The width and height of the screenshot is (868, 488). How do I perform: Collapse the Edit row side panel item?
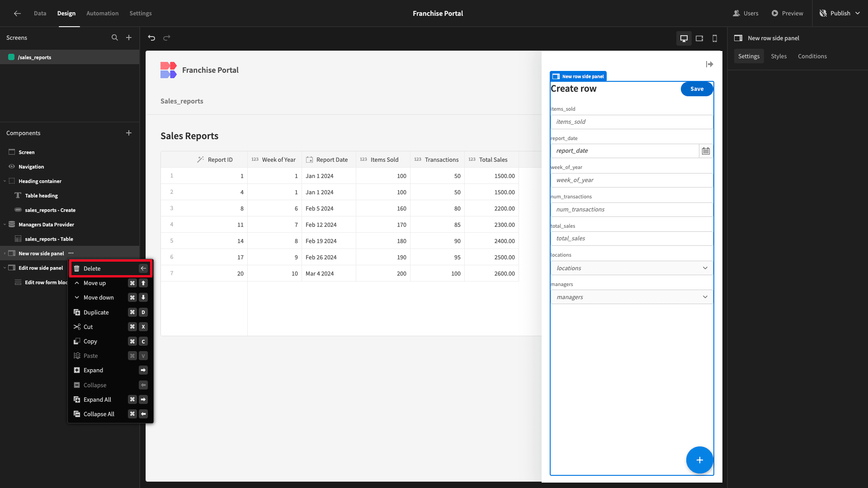(5, 268)
